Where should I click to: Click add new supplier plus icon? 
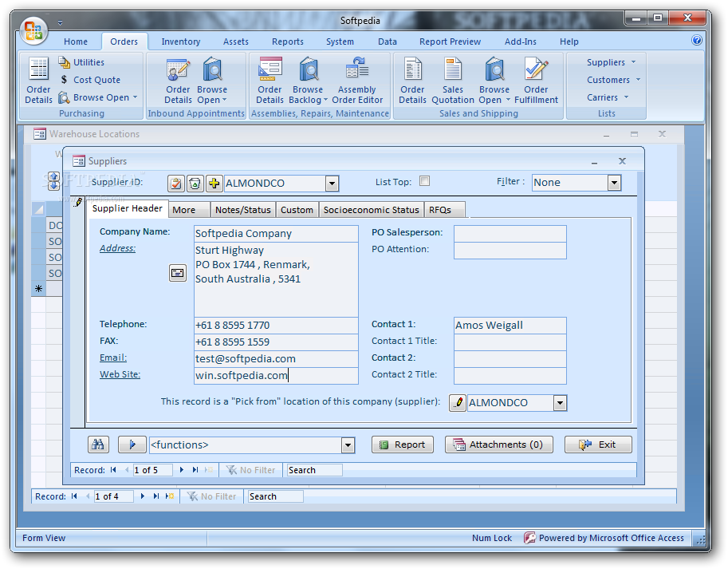pyautogui.click(x=214, y=184)
